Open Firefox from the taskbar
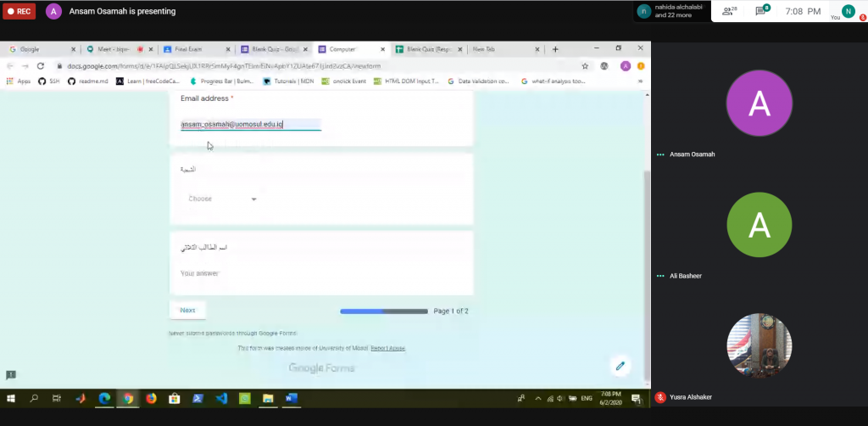This screenshot has height=426, width=868. pyautogui.click(x=152, y=398)
